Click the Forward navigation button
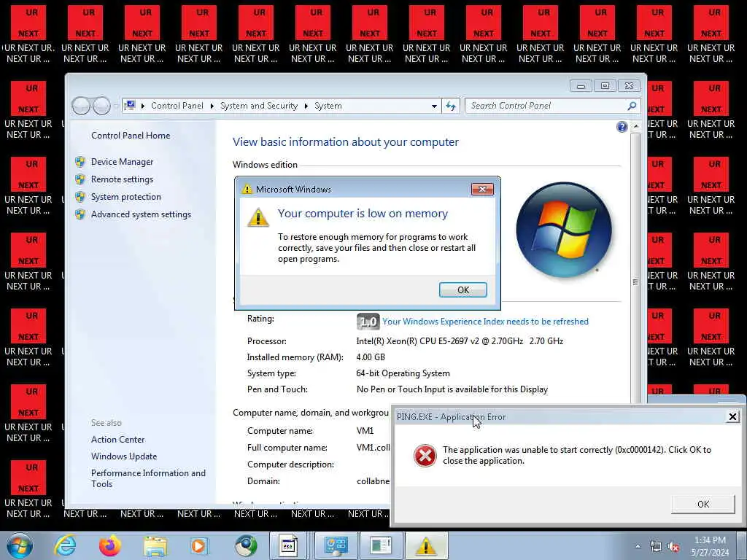 pos(101,106)
